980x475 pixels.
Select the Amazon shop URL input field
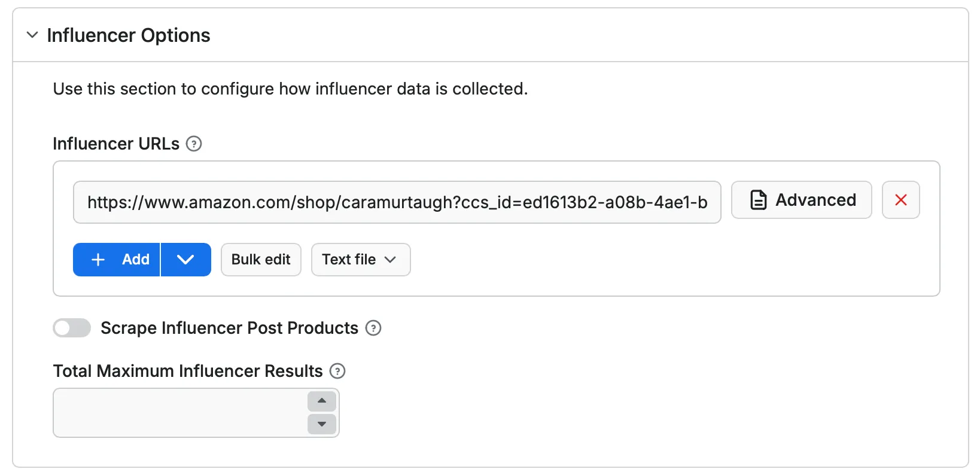[397, 202]
